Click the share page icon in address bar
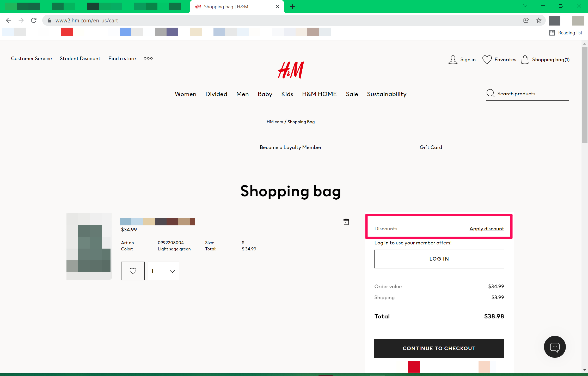 526,20
